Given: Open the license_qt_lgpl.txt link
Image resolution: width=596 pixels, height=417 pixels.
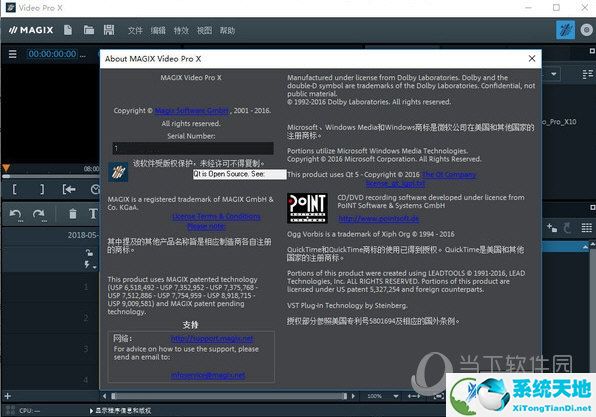Looking at the screenshot, I should [395, 184].
